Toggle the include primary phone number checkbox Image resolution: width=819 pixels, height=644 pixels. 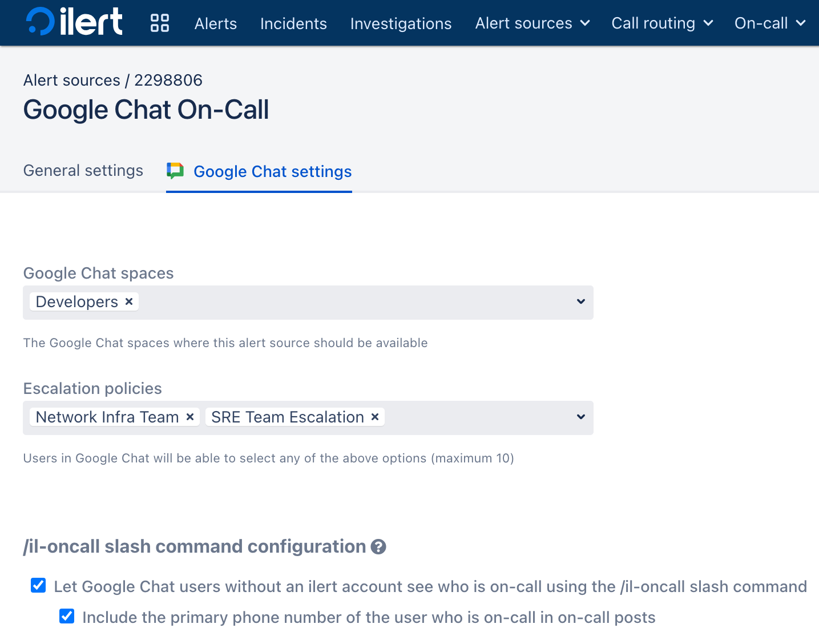67,616
